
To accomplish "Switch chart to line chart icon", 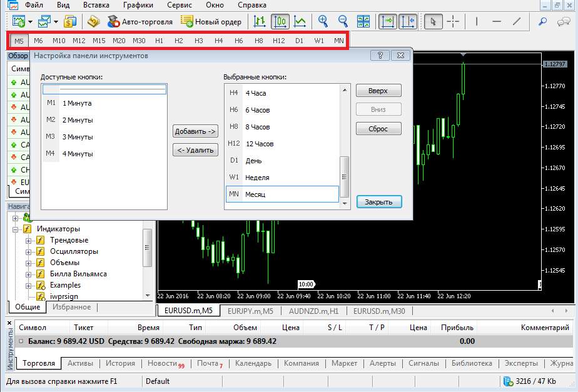I will 300,21.
